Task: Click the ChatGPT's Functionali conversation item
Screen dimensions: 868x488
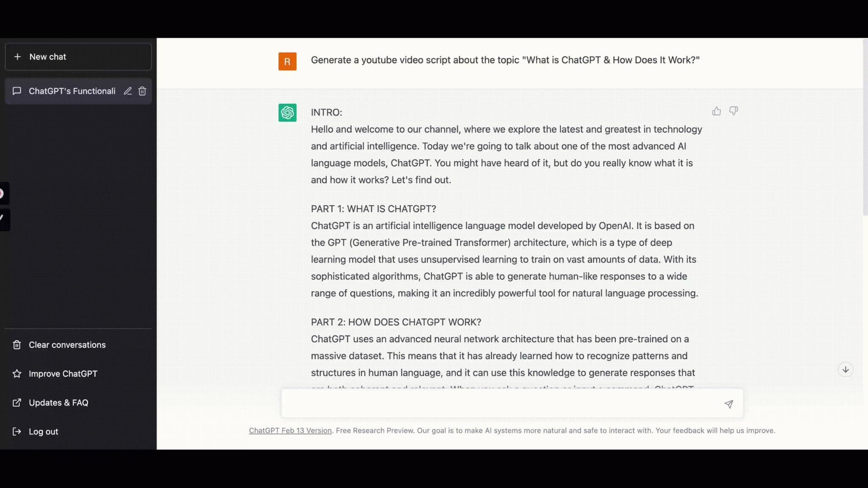Action: coord(72,91)
